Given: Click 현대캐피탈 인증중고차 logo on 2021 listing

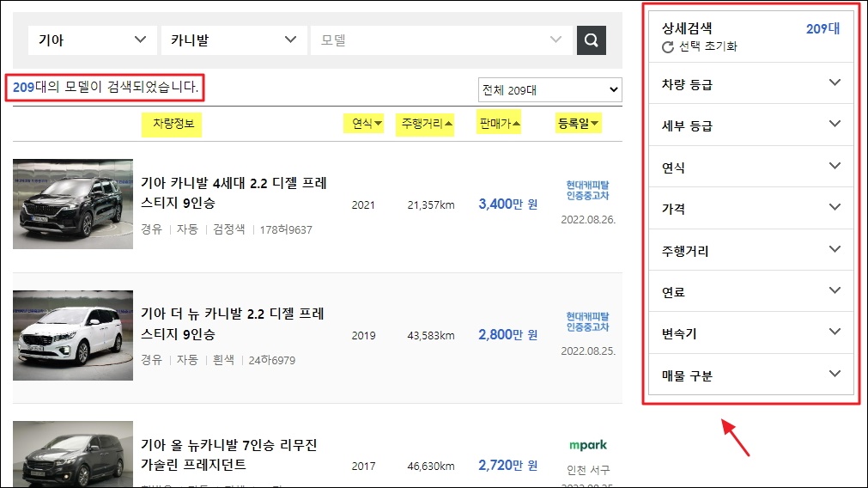Looking at the screenshot, I should pyautogui.click(x=587, y=190).
